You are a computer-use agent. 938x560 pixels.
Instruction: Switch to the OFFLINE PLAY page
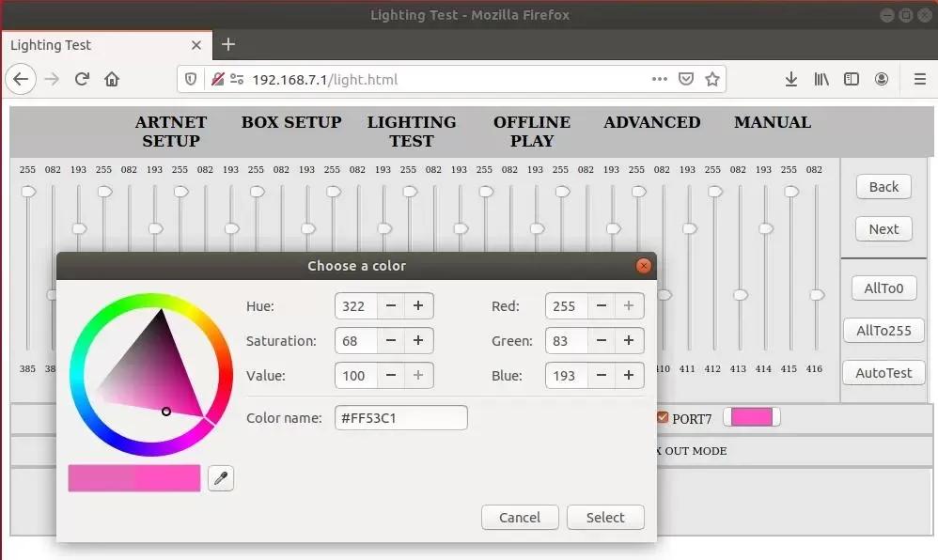coord(532,132)
